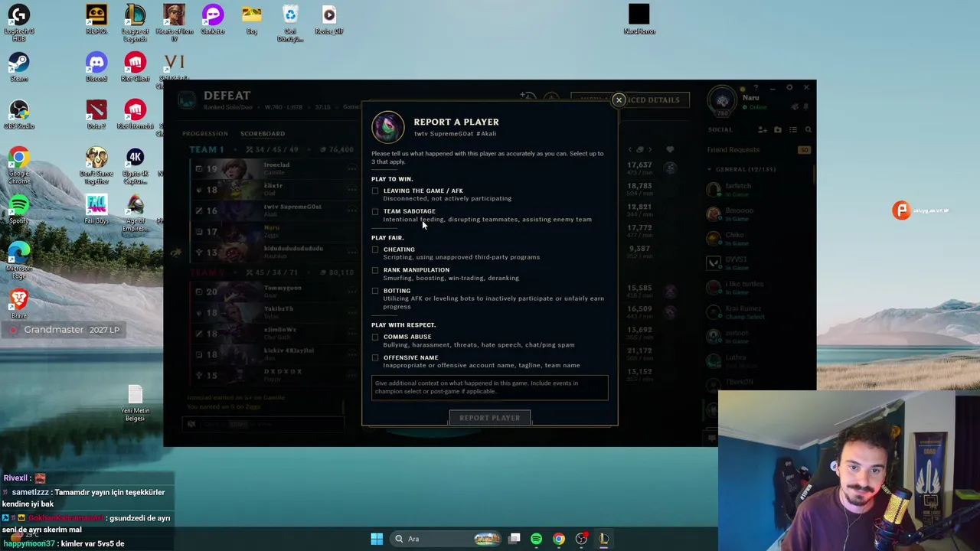Image resolution: width=980 pixels, height=551 pixels.
Task: Click next stat arrow beside gold icon
Action: [650, 150]
